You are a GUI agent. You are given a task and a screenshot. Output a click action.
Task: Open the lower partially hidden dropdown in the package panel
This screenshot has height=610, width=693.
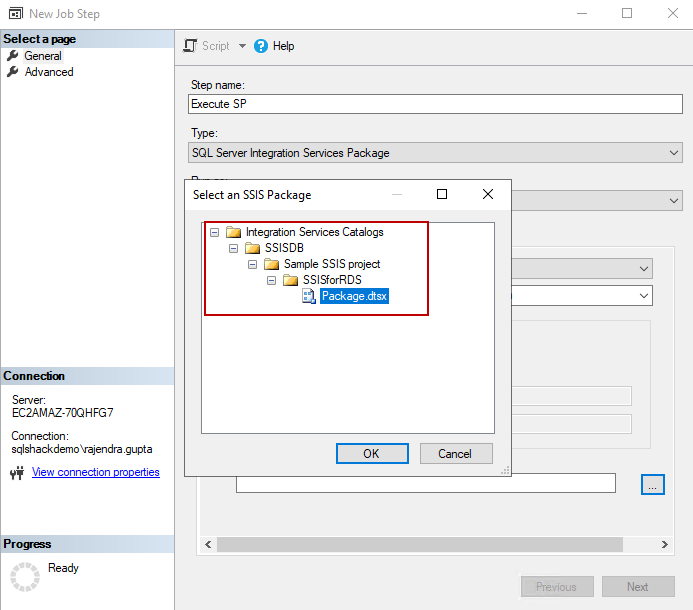[x=644, y=296]
